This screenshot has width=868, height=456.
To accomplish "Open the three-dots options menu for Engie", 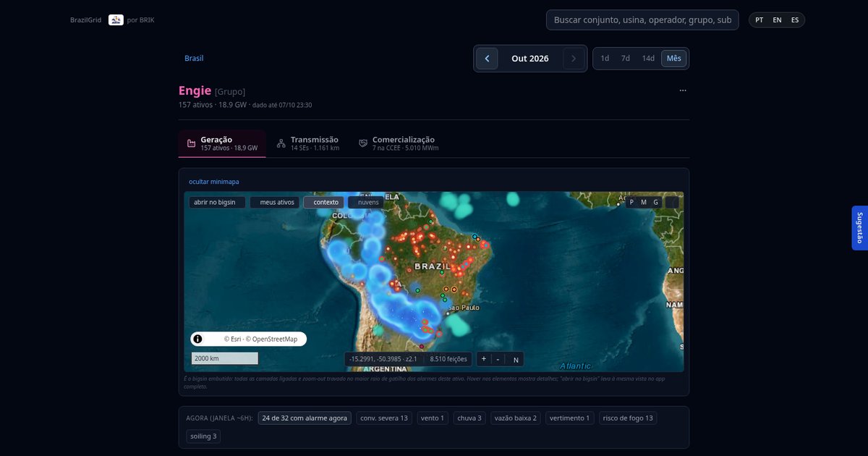I will 683,90.
